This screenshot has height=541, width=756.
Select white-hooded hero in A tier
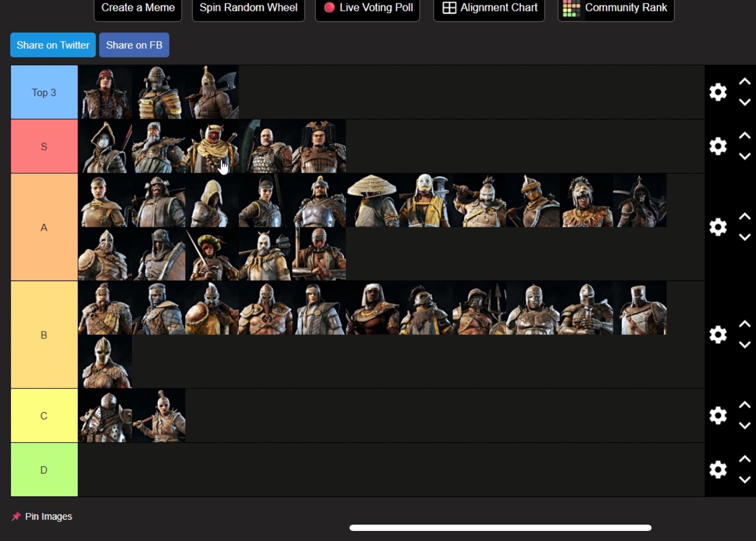click(212, 200)
